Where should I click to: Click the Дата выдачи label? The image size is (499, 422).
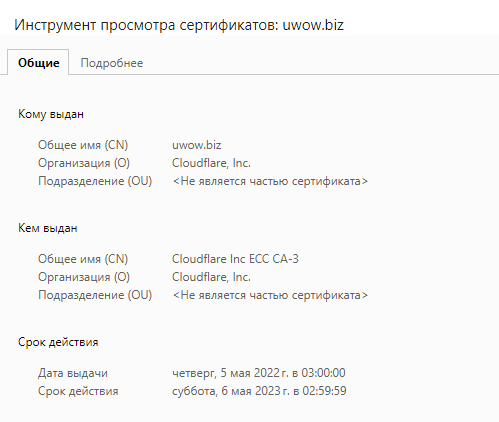tap(73, 373)
